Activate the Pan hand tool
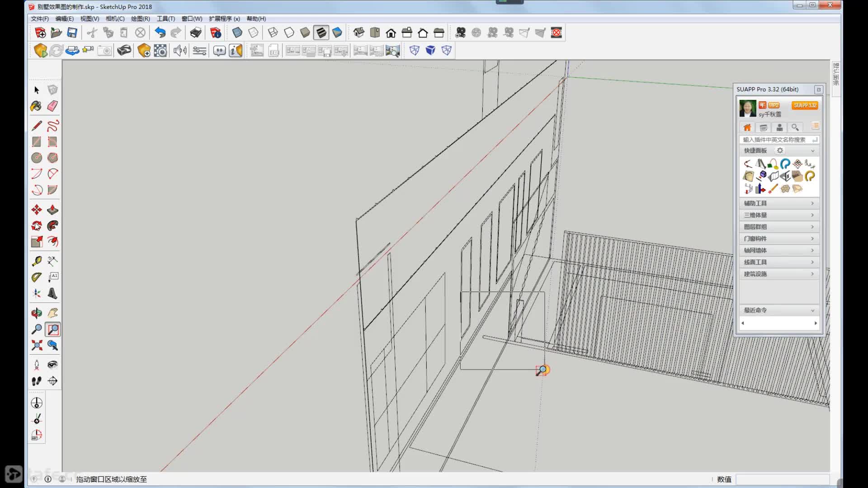Image resolution: width=868 pixels, height=488 pixels. (52, 313)
